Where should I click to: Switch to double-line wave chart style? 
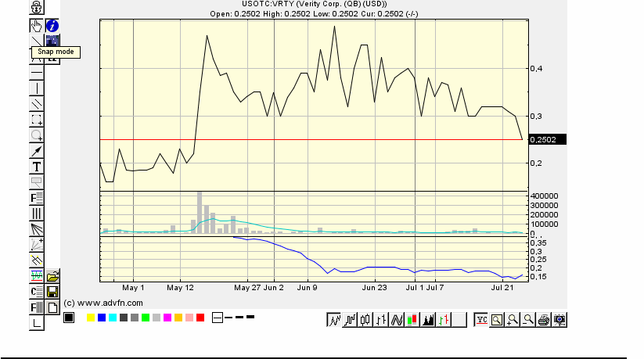coord(397,320)
